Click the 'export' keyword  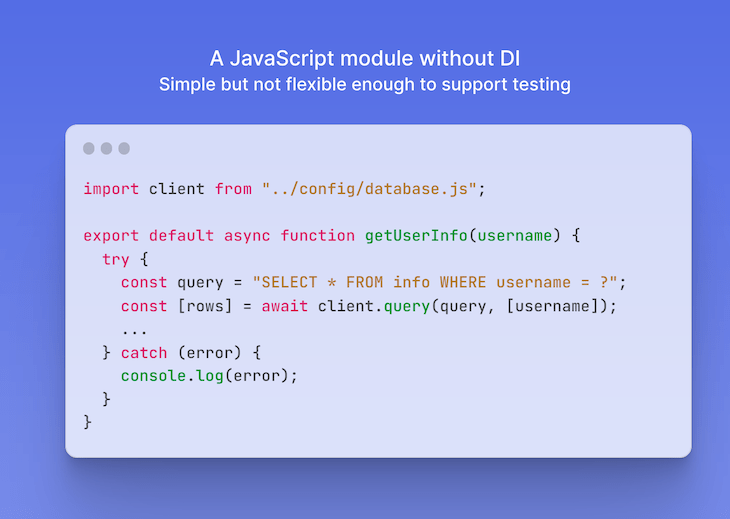pos(111,236)
